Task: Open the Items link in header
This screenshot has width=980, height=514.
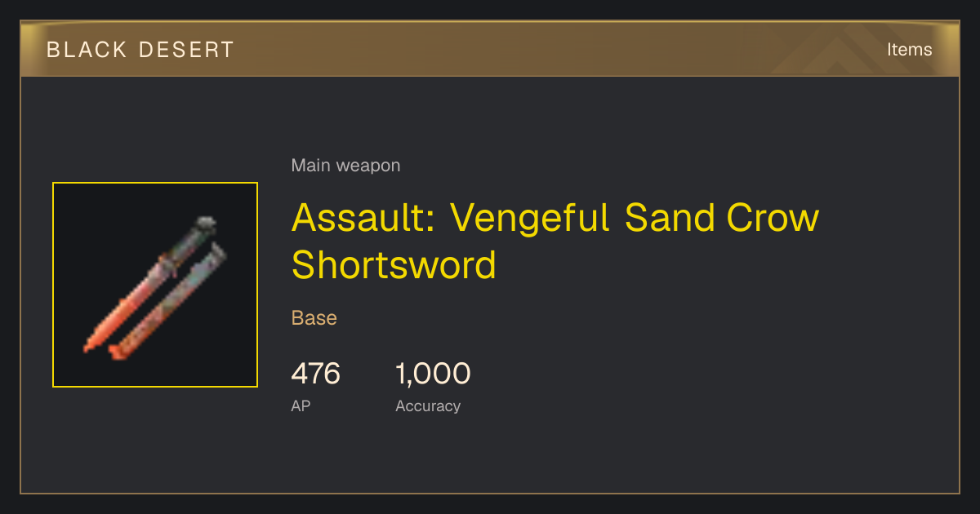Action: 909,50
